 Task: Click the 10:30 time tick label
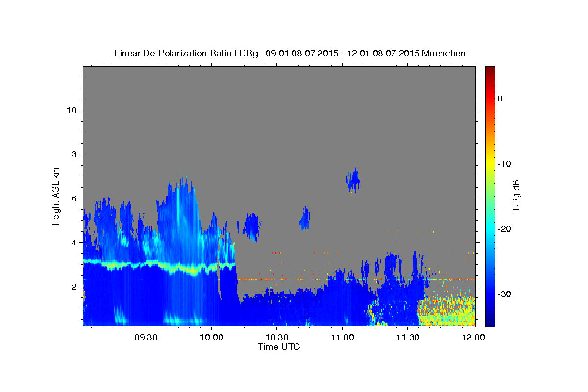click(x=277, y=337)
